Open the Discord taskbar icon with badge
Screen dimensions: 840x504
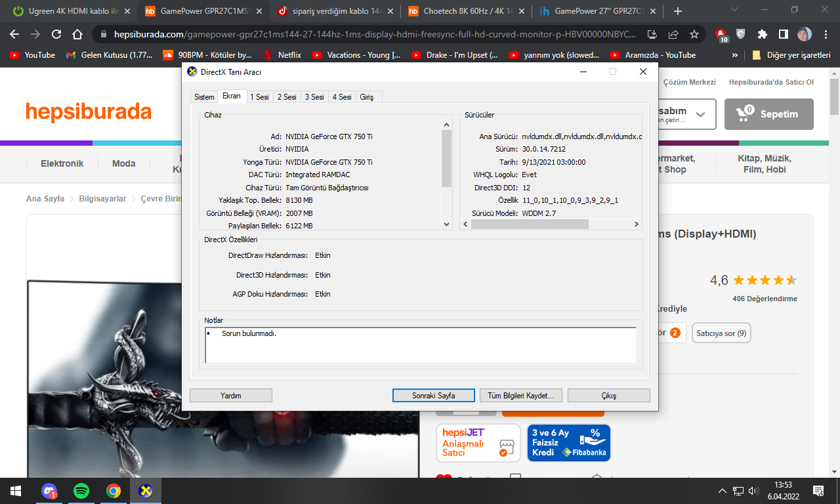coord(49,491)
